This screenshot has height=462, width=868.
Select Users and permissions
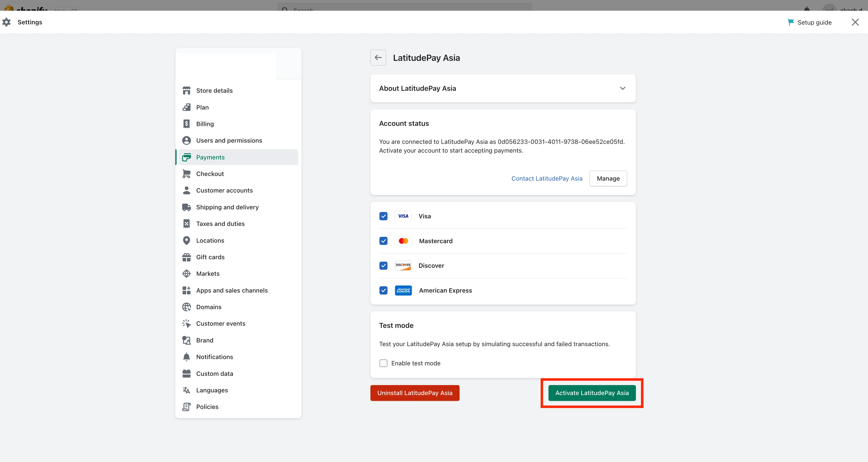(238, 140)
